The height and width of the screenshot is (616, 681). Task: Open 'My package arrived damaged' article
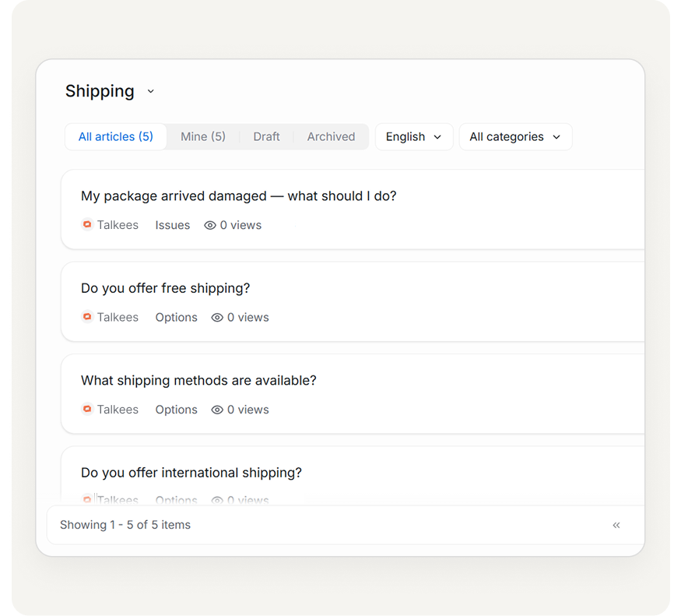[x=239, y=196]
